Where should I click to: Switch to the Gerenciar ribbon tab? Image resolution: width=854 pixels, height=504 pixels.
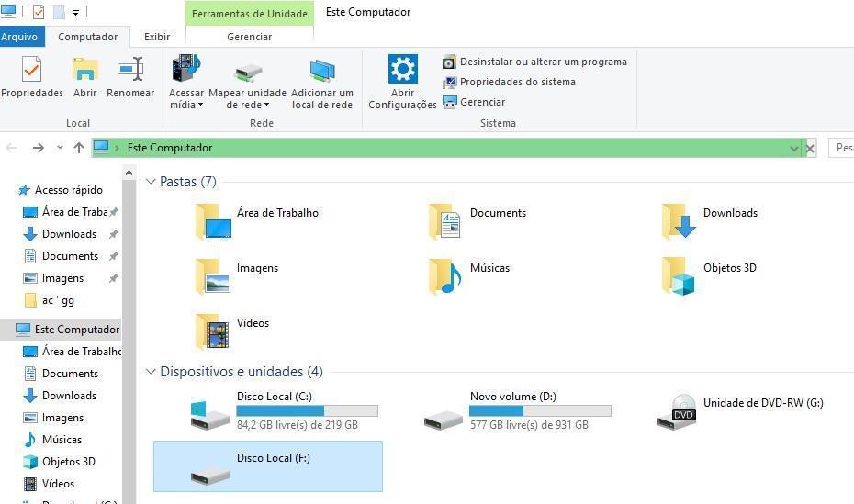click(250, 37)
